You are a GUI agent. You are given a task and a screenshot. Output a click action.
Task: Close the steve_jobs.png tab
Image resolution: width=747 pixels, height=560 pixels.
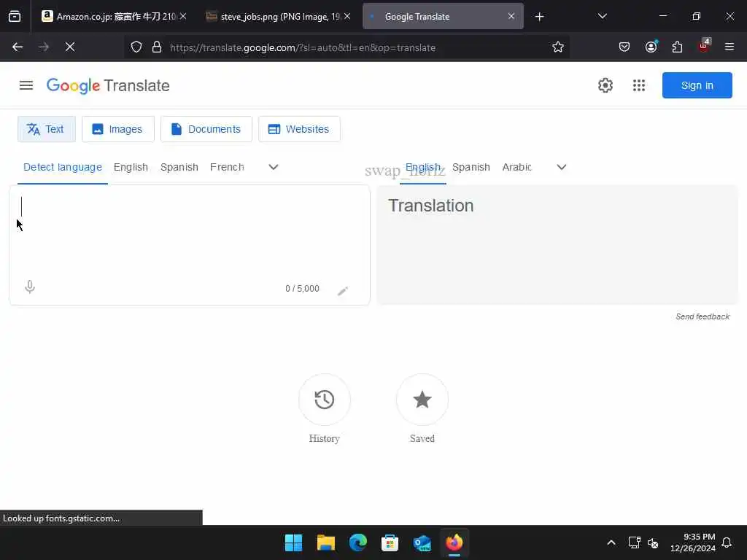(x=347, y=17)
